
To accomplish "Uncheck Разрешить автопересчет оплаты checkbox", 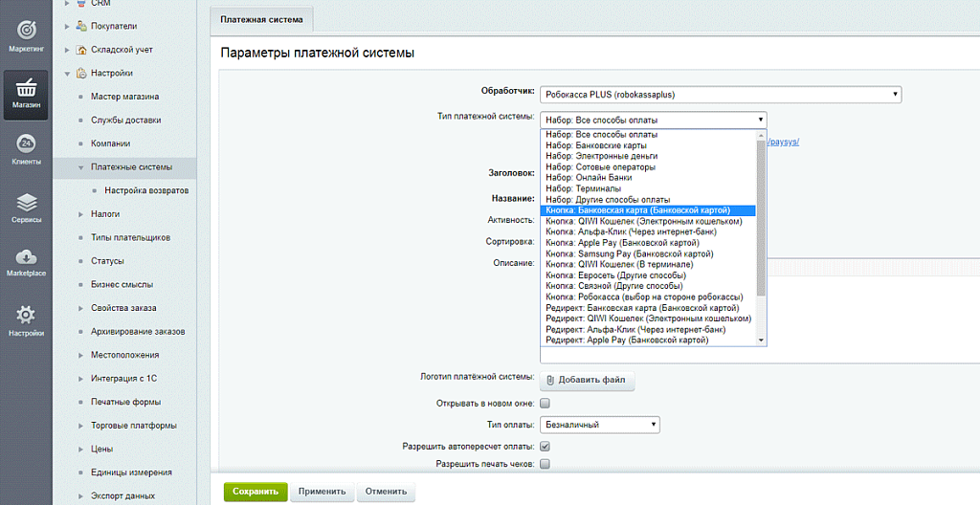I will point(546,446).
